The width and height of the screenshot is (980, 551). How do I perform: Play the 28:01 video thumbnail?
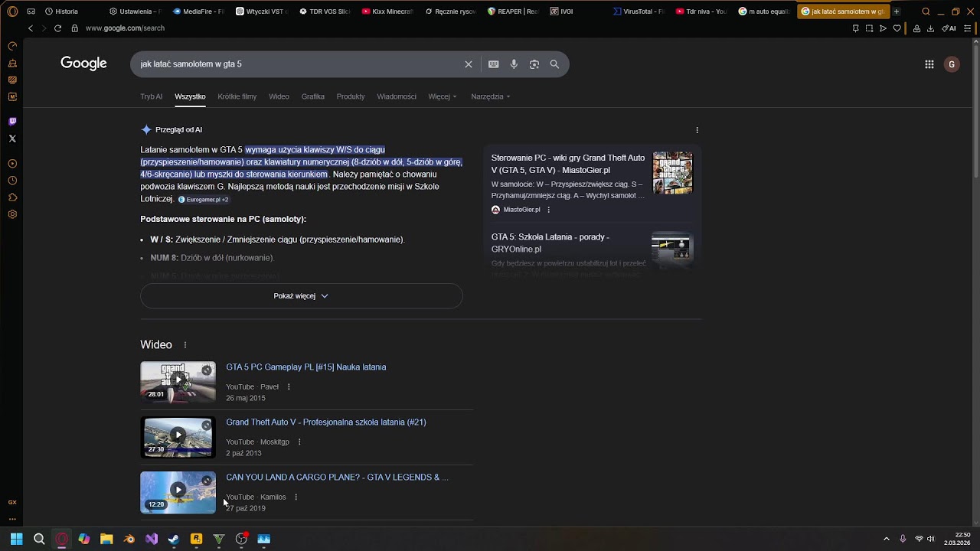coord(178,382)
